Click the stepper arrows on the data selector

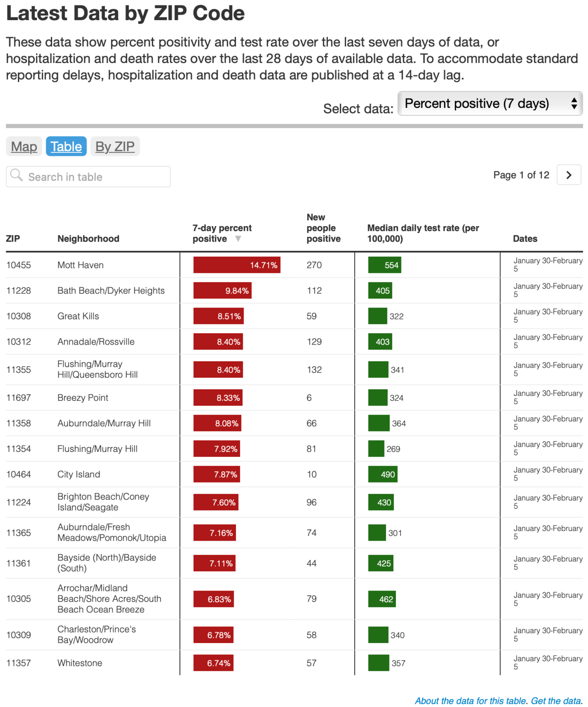click(574, 104)
